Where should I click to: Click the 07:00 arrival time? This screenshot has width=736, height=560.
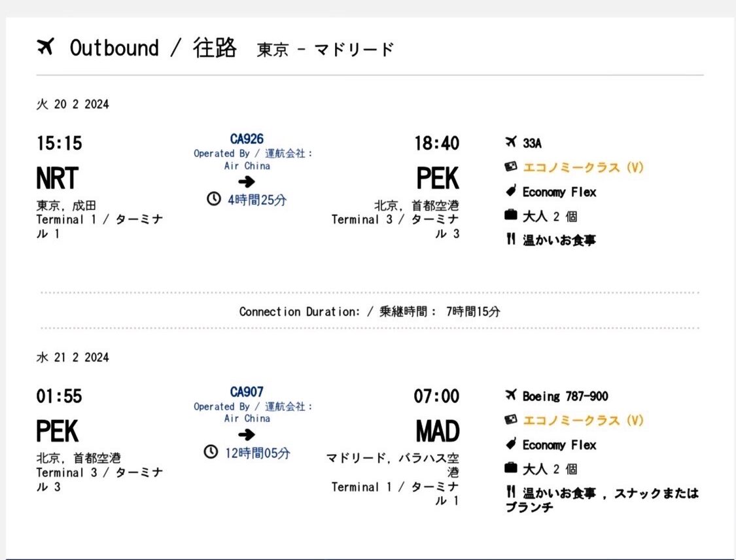436,396
